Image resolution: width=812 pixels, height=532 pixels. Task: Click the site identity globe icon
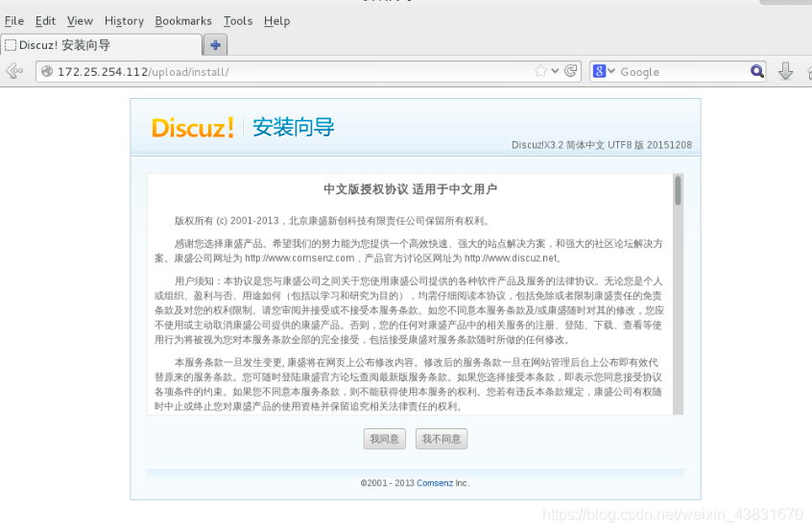[x=47, y=71]
